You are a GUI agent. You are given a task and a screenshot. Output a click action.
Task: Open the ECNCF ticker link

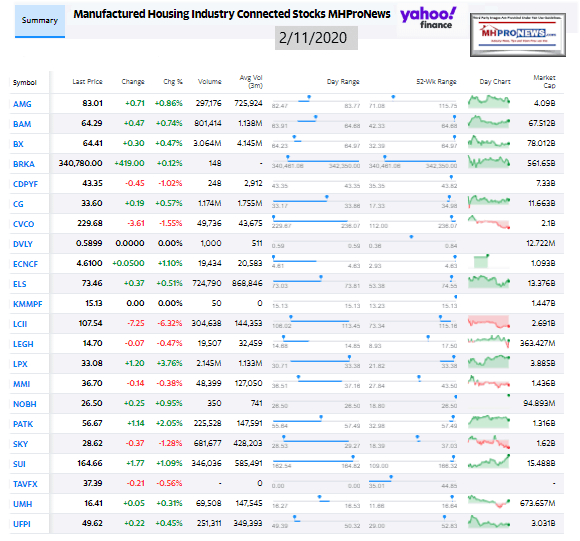tap(26, 264)
